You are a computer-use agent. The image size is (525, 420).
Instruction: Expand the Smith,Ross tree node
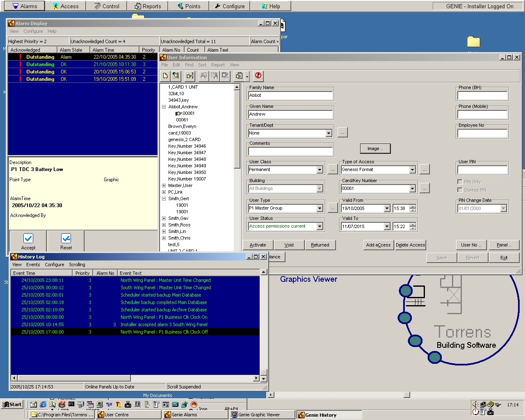tap(164, 225)
